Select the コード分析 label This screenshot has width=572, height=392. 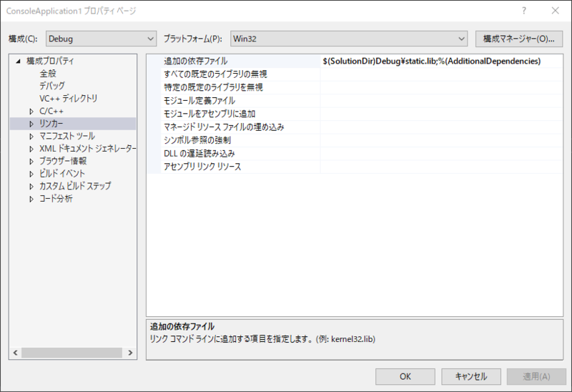pos(56,199)
